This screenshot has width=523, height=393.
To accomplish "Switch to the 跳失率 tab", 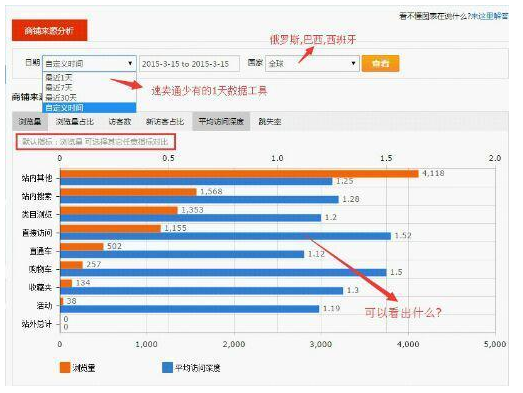I will pos(270,121).
